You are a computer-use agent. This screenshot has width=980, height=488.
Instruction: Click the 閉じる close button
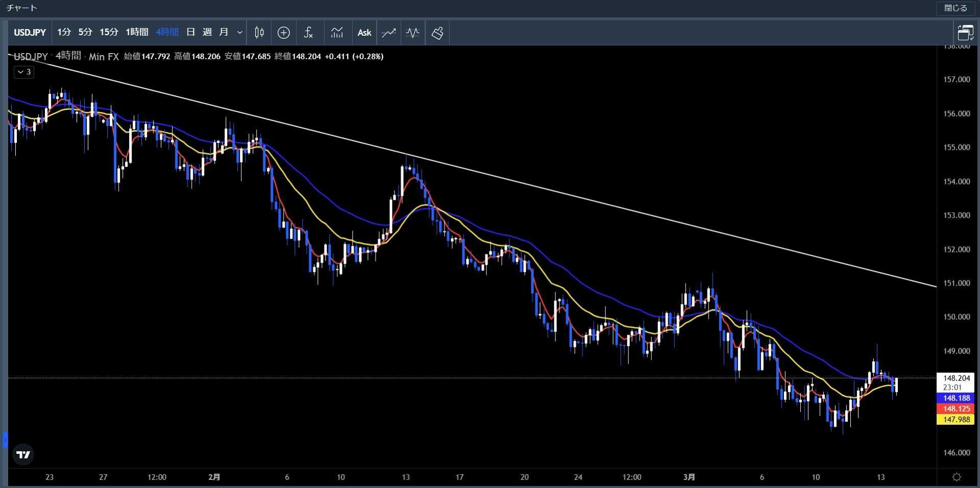pos(955,8)
